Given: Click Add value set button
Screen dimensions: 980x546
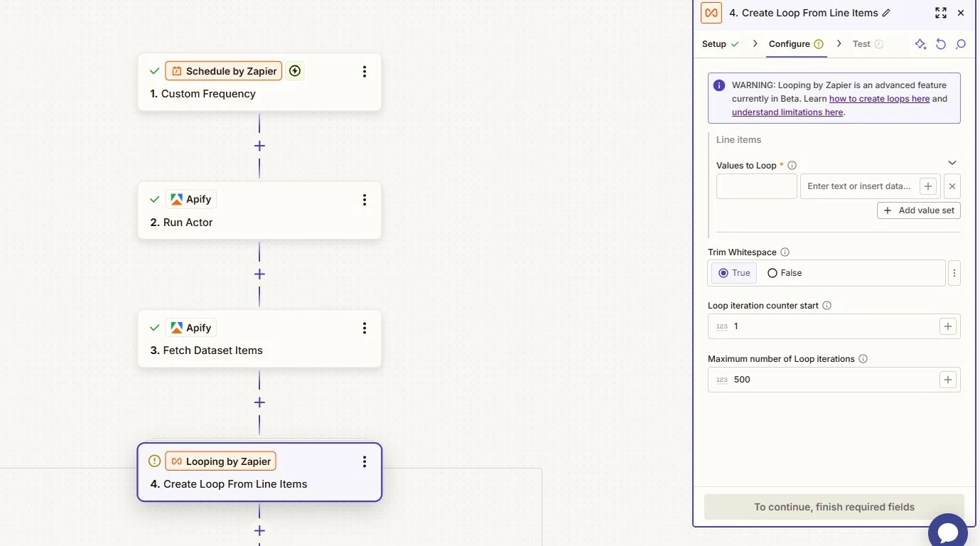Looking at the screenshot, I should [x=919, y=210].
